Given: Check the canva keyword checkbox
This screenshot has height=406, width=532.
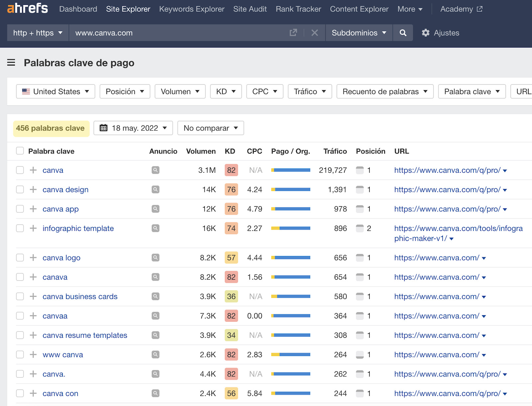Looking at the screenshot, I should point(20,170).
